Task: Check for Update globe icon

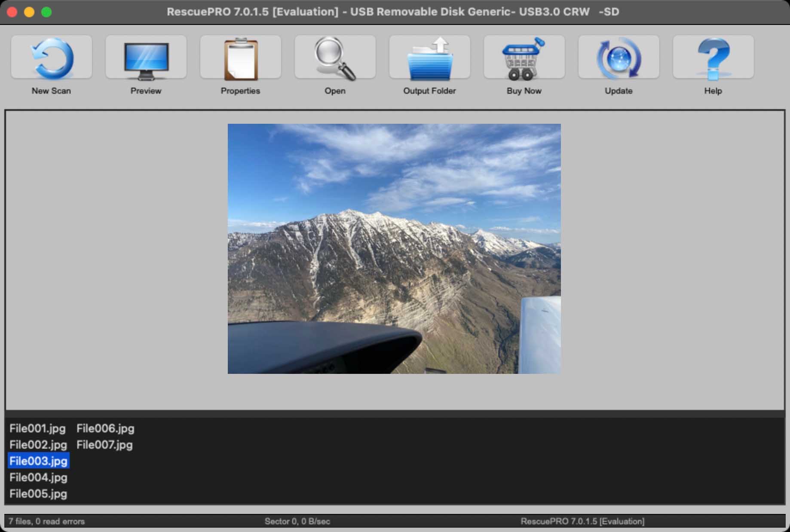Action: 619,58
